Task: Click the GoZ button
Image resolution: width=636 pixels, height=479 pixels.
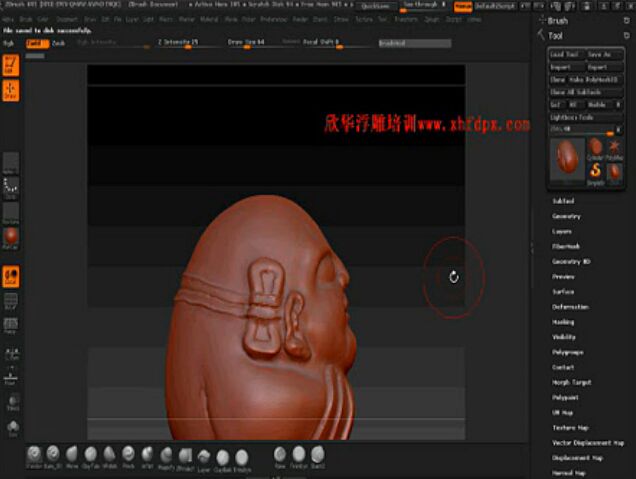Action: point(556,105)
